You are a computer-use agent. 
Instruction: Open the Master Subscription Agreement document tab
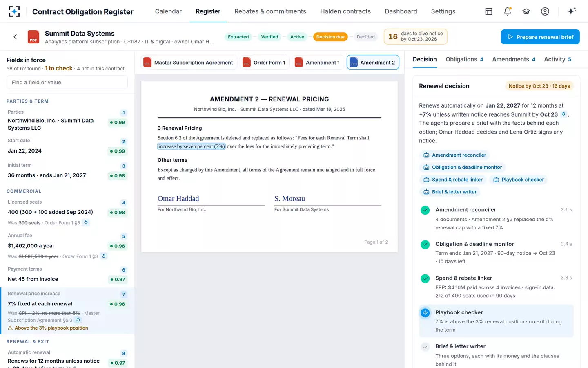pyautogui.click(x=189, y=63)
